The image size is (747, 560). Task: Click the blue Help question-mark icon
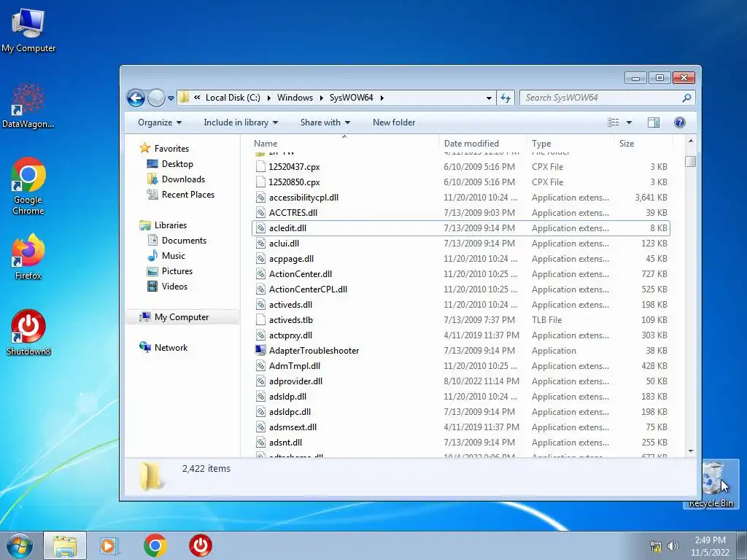pos(680,122)
